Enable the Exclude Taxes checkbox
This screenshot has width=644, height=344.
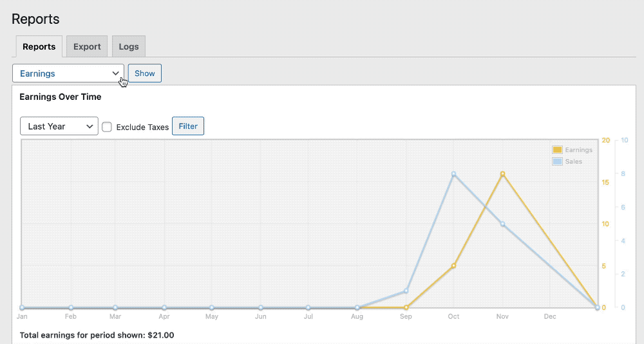click(x=108, y=127)
